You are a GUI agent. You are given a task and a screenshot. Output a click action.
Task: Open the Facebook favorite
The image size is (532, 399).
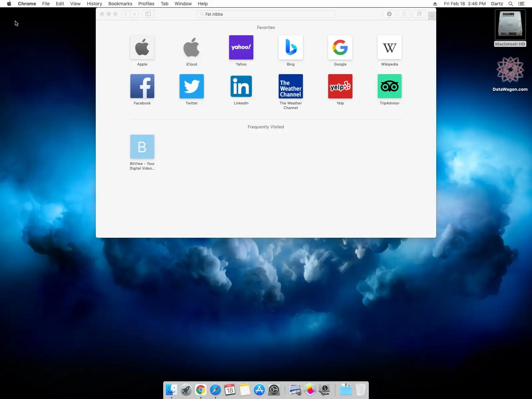click(142, 86)
